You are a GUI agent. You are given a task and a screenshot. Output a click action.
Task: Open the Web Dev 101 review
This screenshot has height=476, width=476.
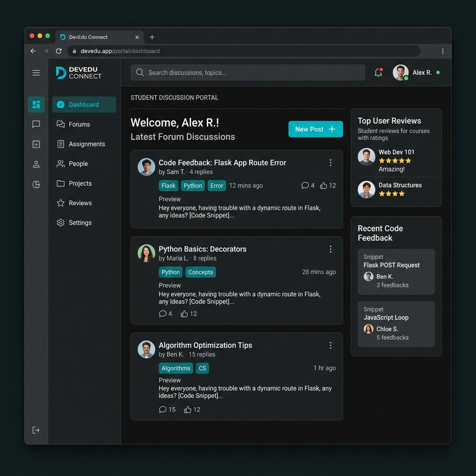396,160
